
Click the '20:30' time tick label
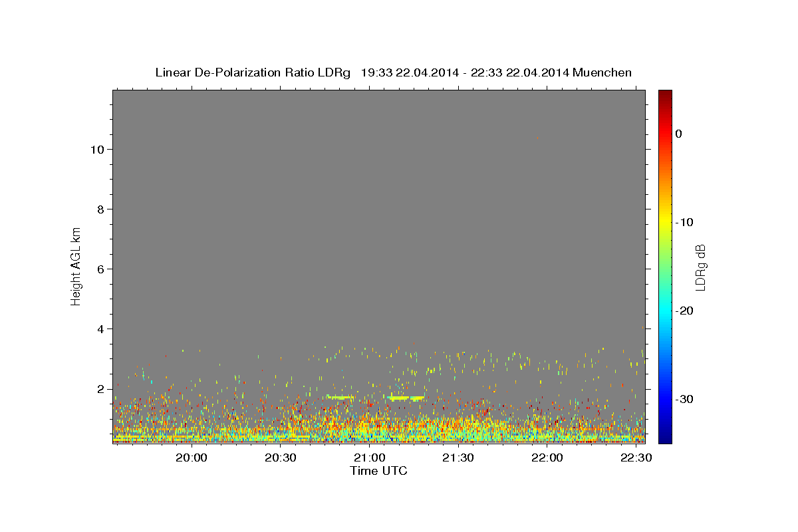[x=281, y=458]
